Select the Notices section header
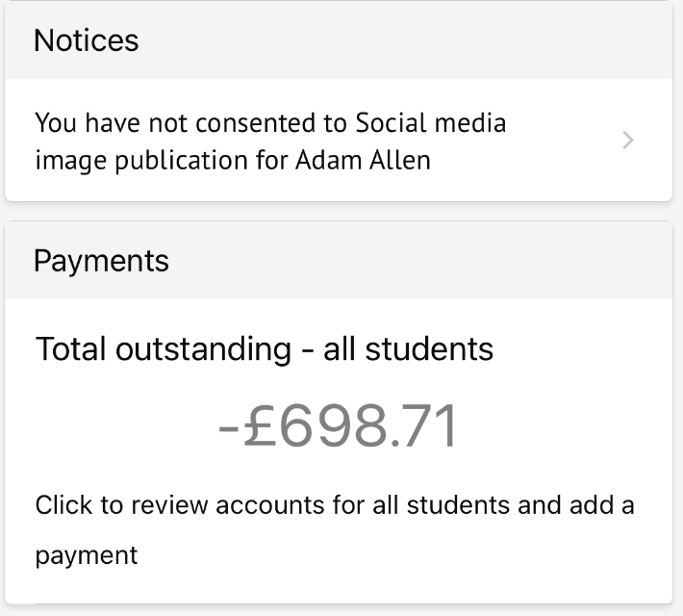This screenshot has width=683, height=616. [339, 40]
